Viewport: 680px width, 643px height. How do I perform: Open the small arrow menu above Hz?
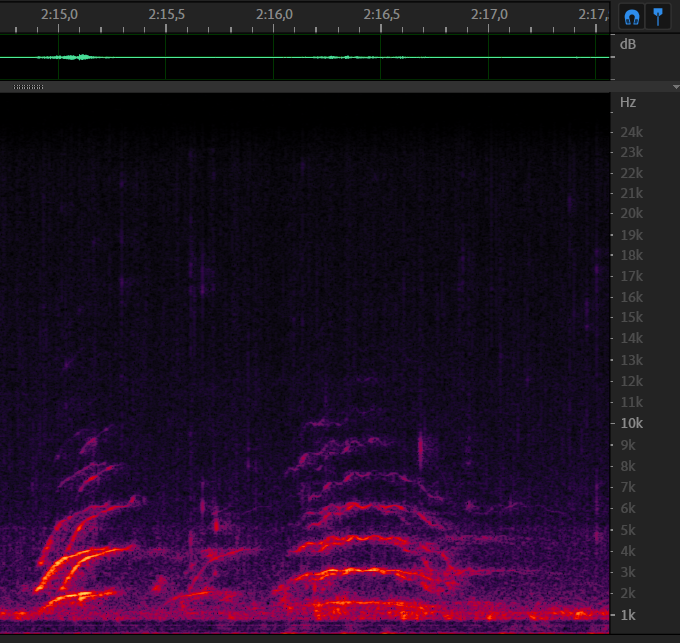tap(674, 87)
